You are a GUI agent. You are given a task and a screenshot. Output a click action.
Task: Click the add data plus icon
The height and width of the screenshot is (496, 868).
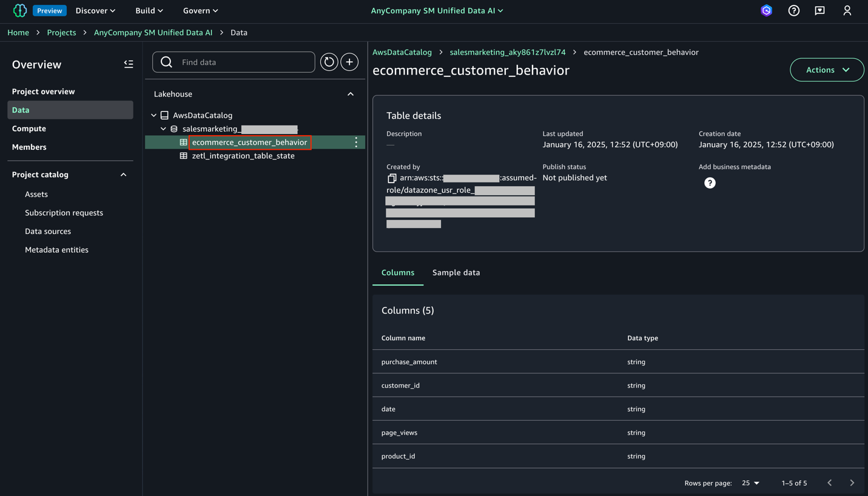click(349, 62)
